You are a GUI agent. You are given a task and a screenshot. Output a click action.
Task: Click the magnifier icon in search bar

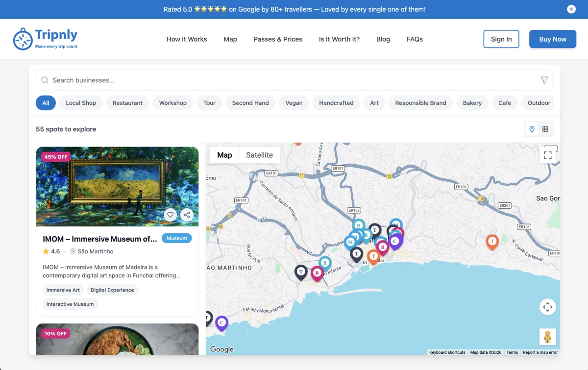pos(45,80)
